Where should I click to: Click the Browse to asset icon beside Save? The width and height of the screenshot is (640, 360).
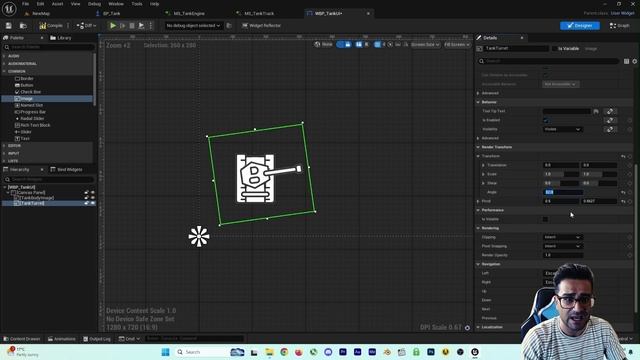click(23, 26)
